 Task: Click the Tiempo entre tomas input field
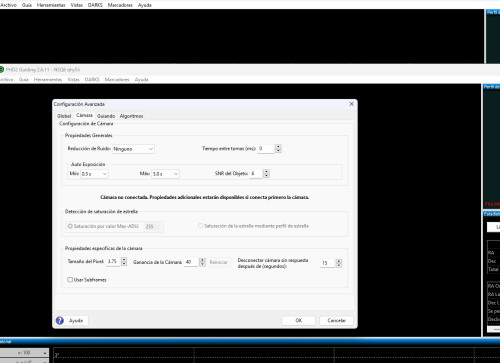pos(266,148)
